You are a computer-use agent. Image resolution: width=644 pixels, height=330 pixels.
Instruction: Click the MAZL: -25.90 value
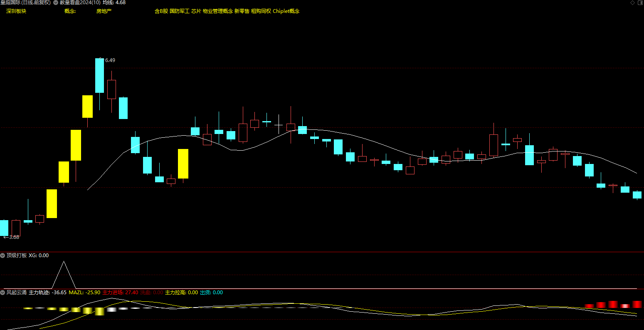click(x=84, y=293)
